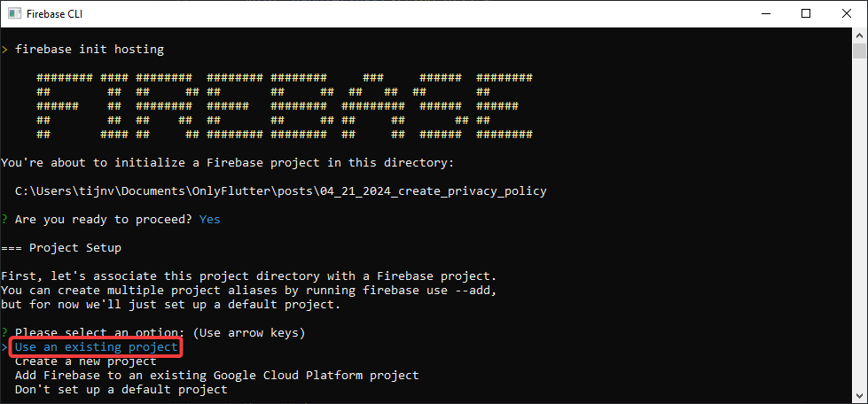
Task: Click 'but for now we'll just set up' line
Action: click(170, 305)
